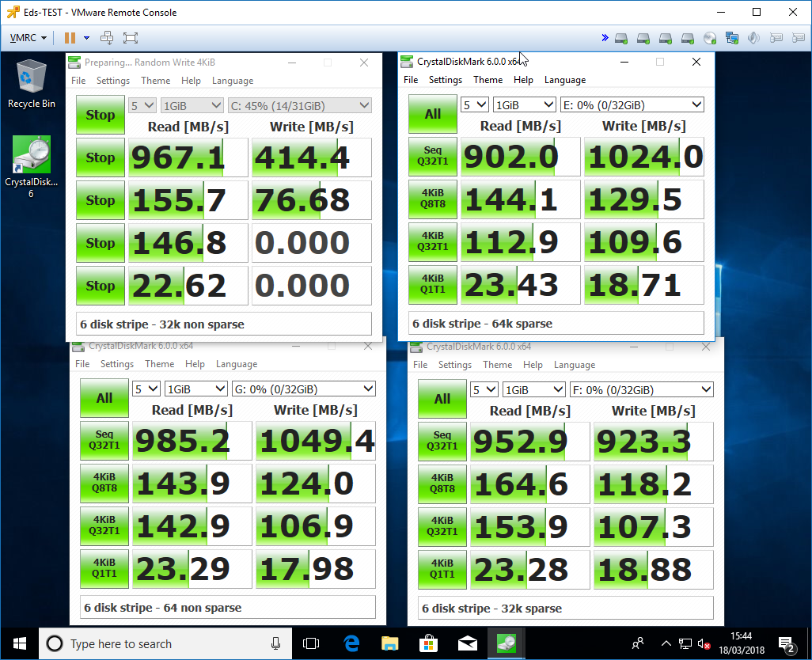Viewport: 812px width, 660px height.
Task: Show hidden tray icons chevron
Action: [x=666, y=643]
